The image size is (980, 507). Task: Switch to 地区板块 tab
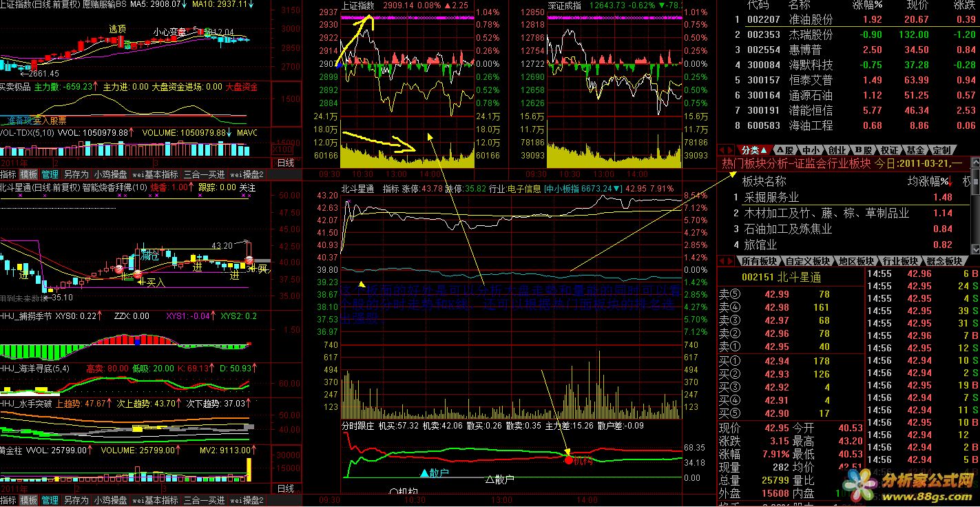[x=857, y=261]
